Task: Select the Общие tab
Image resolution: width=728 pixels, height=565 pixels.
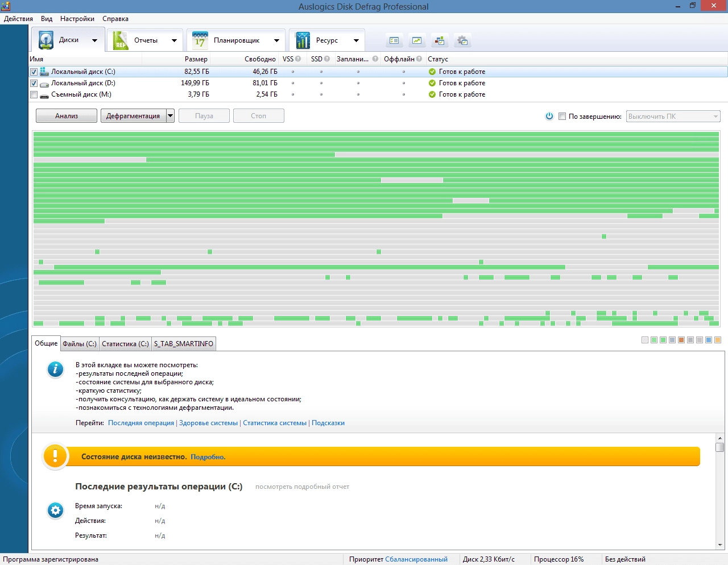Action: tap(46, 343)
